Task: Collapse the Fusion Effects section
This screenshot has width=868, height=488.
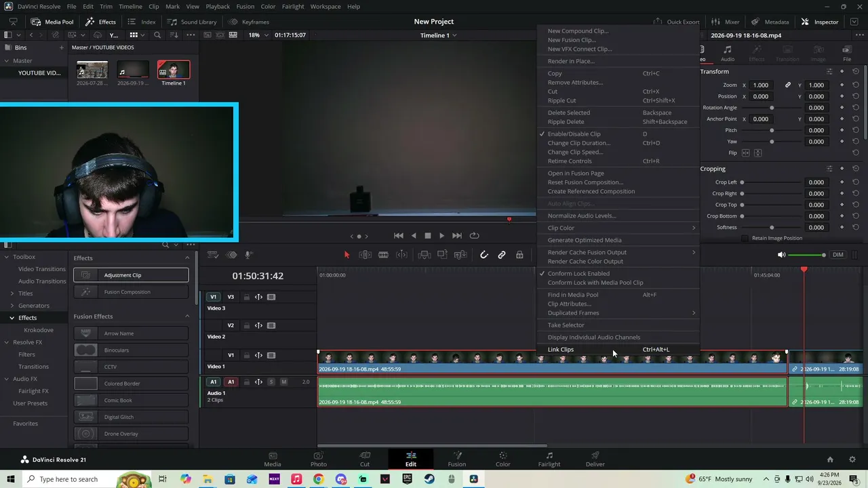Action: (x=187, y=316)
